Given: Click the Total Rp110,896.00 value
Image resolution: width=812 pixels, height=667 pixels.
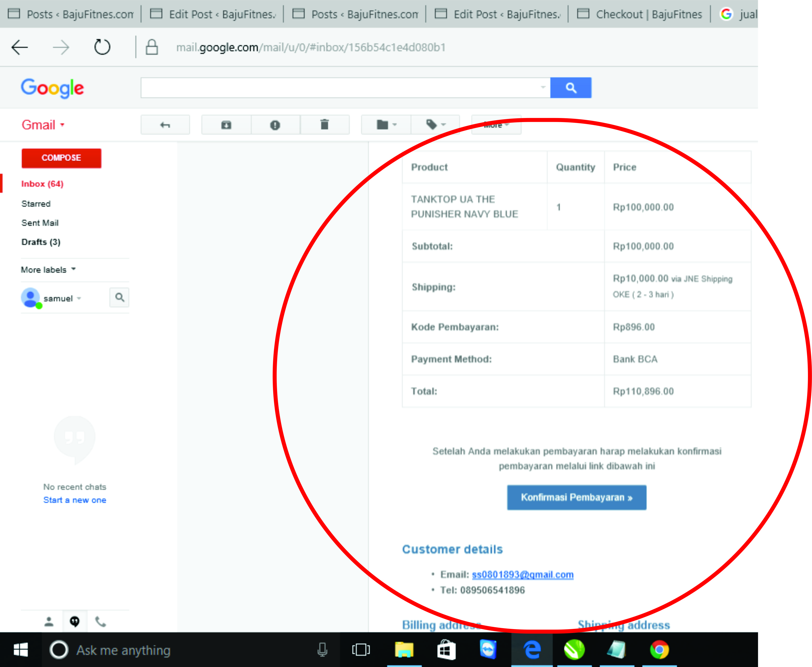Looking at the screenshot, I should point(643,391).
